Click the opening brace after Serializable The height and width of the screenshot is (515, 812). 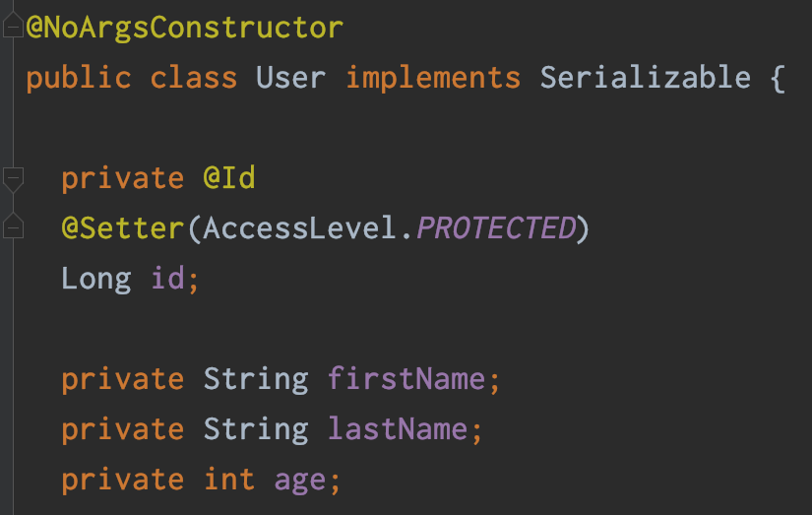point(777,78)
